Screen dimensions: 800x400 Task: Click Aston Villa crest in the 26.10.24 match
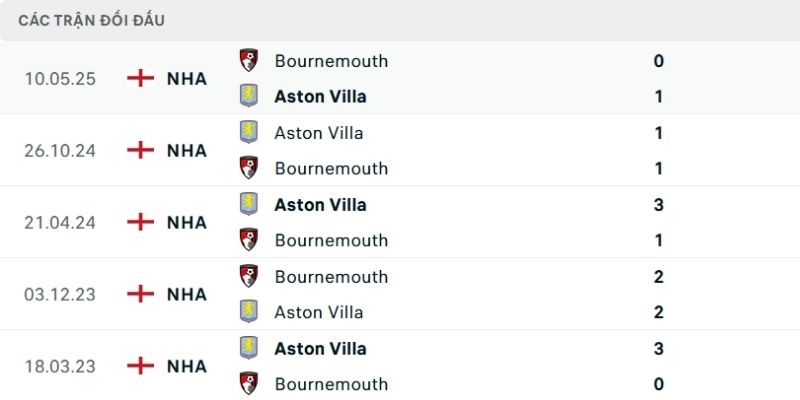249,132
